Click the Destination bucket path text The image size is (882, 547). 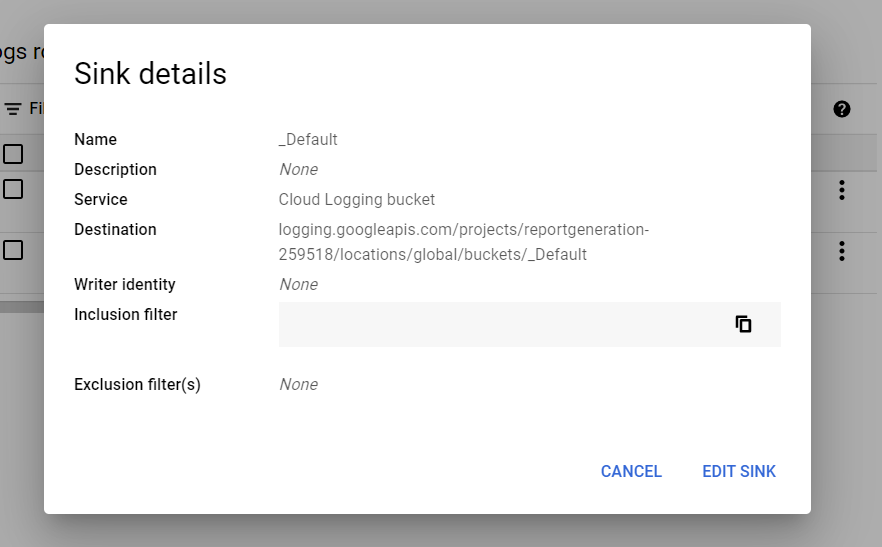tap(463, 242)
